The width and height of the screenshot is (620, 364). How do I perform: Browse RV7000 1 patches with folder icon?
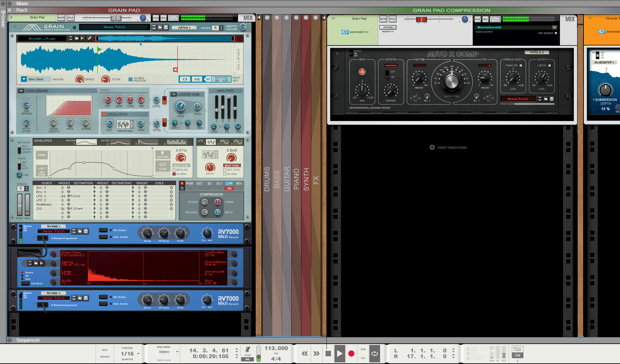click(80, 231)
